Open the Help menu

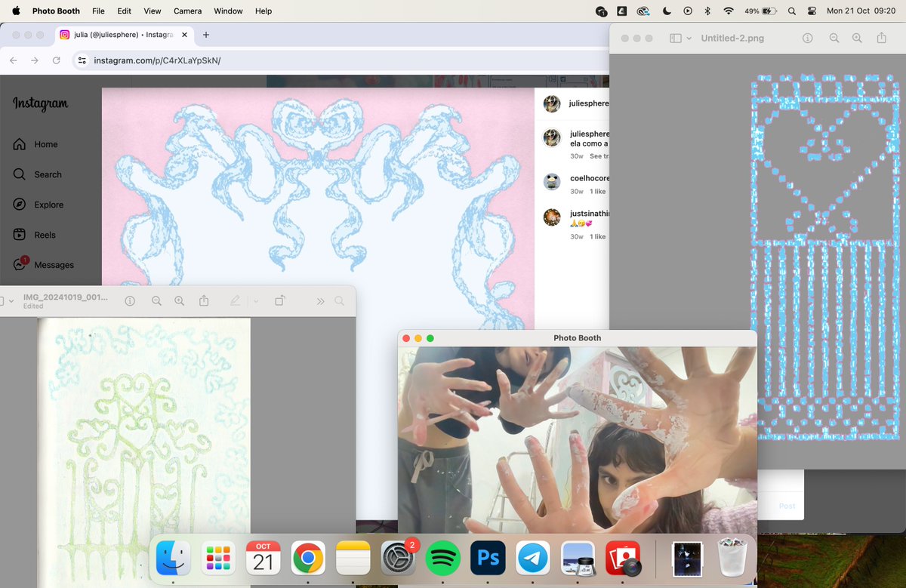[263, 11]
